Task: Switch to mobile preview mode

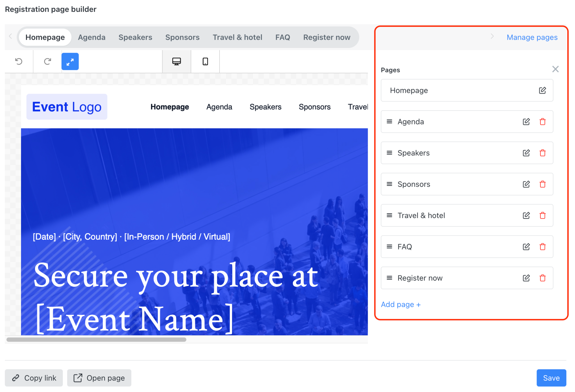Action: 205,61
